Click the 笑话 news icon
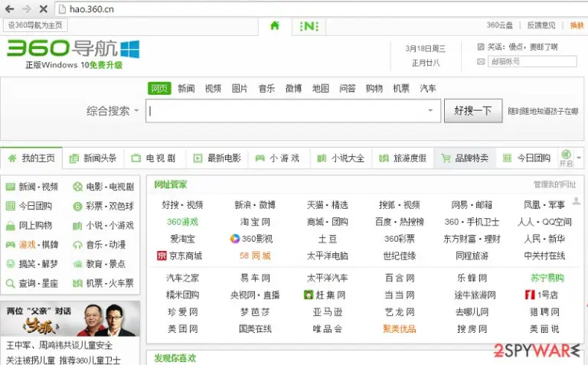This screenshot has width=588, height=365. (x=481, y=47)
